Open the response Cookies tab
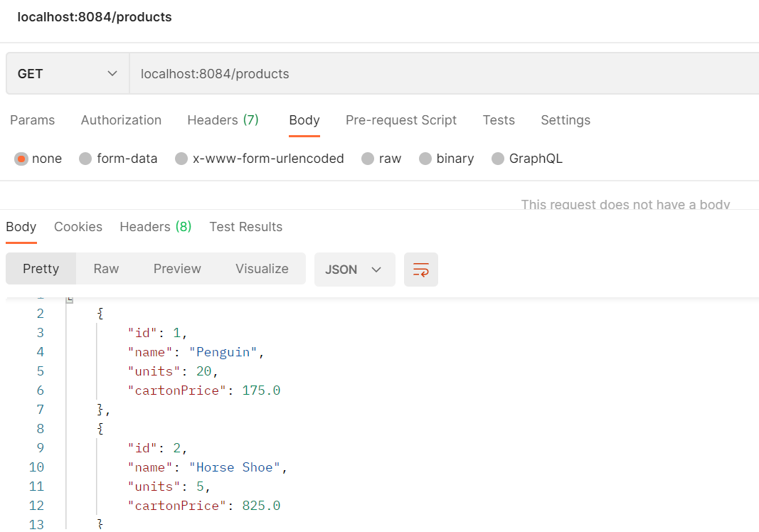 [78, 227]
